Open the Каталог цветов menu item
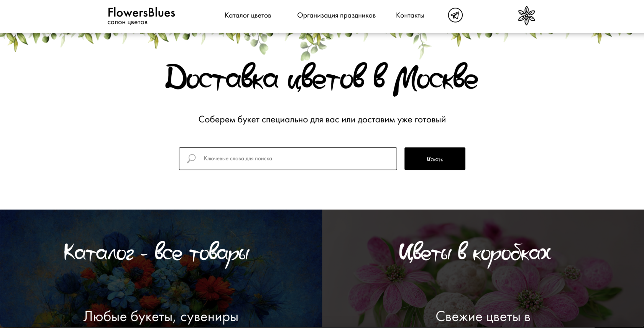 pos(248,15)
